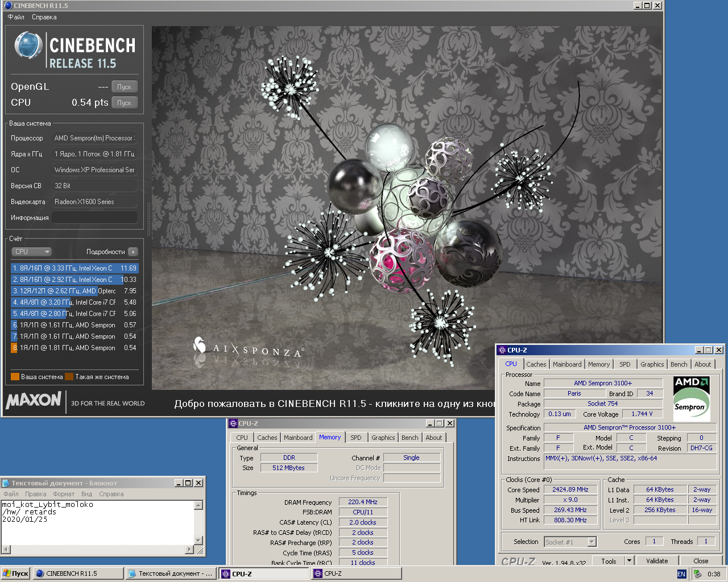Click the EN language indicator in tray

(x=681, y=574)
